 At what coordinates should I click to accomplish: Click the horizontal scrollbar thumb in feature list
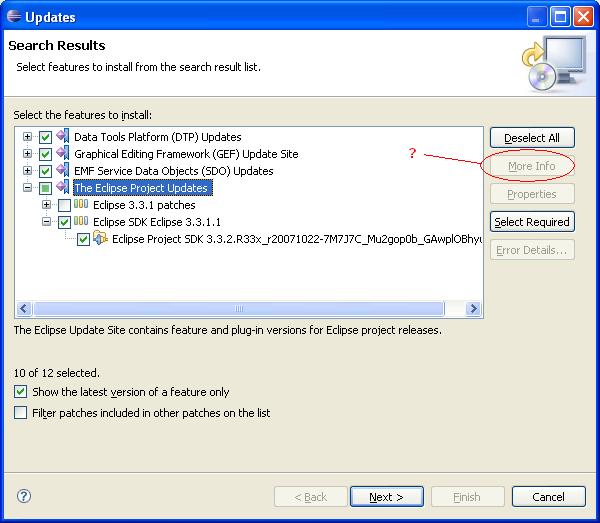pyautogui.click(x=239, y=308)
